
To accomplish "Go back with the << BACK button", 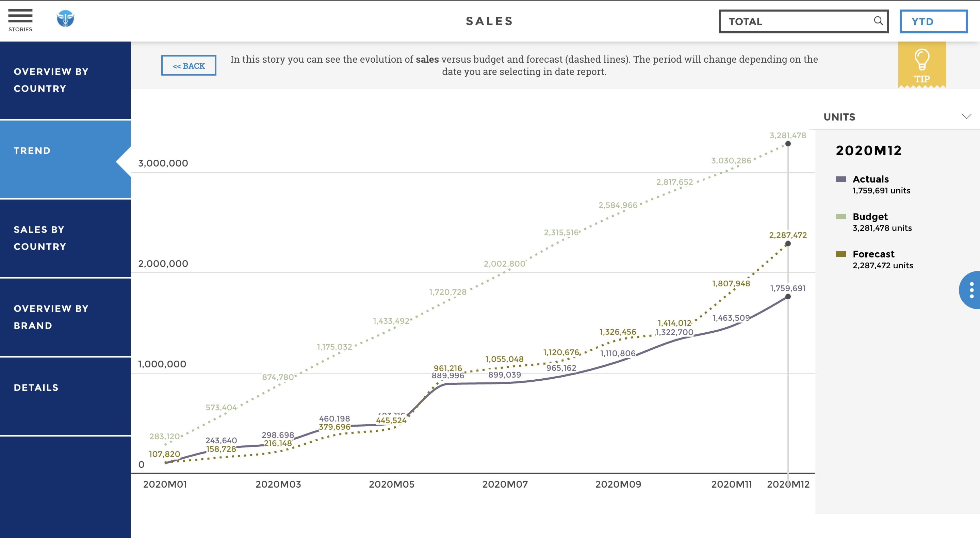I will coord(189,65).
